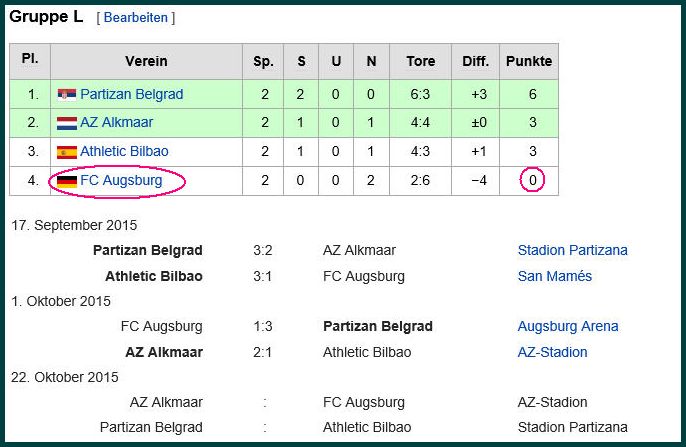Click the Tore column header
This screenshot has width=686, height=447.
point(420,61)
